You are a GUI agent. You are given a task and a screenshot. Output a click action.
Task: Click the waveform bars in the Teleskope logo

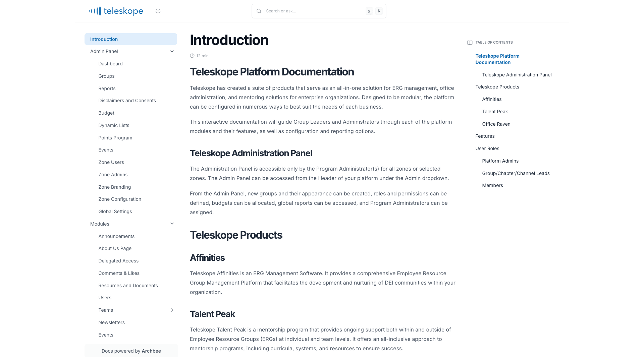(x=95, y=11)
